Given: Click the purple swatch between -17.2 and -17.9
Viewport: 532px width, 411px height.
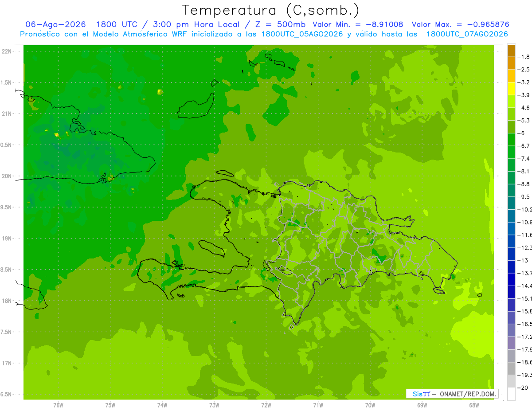Looking at the screenshot, I should tap(511, 343).
